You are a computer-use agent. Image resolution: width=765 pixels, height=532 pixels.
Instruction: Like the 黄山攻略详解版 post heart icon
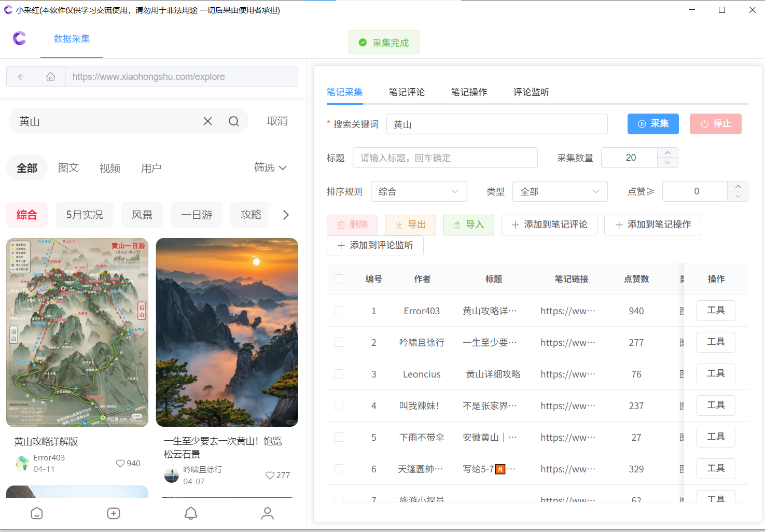pyautogui.click(x=120, y=464)
